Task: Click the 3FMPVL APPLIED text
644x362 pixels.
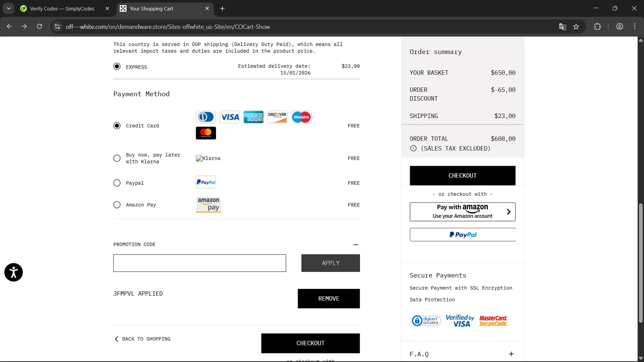Action: [138, 294]
